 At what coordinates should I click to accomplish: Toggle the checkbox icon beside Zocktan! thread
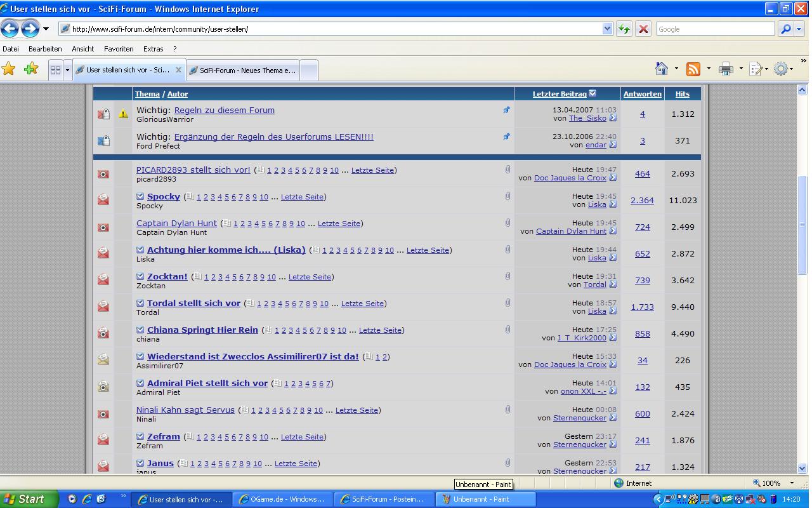click(140, 277)
